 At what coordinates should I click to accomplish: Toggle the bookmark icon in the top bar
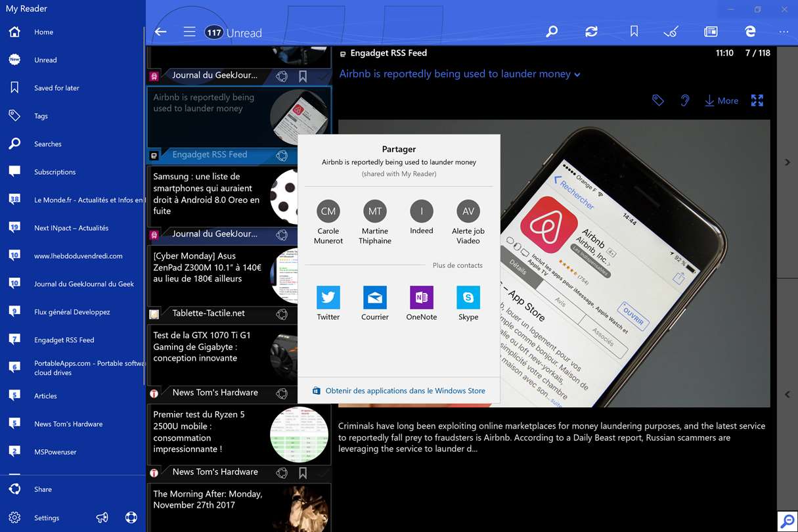tap(634, 32)
